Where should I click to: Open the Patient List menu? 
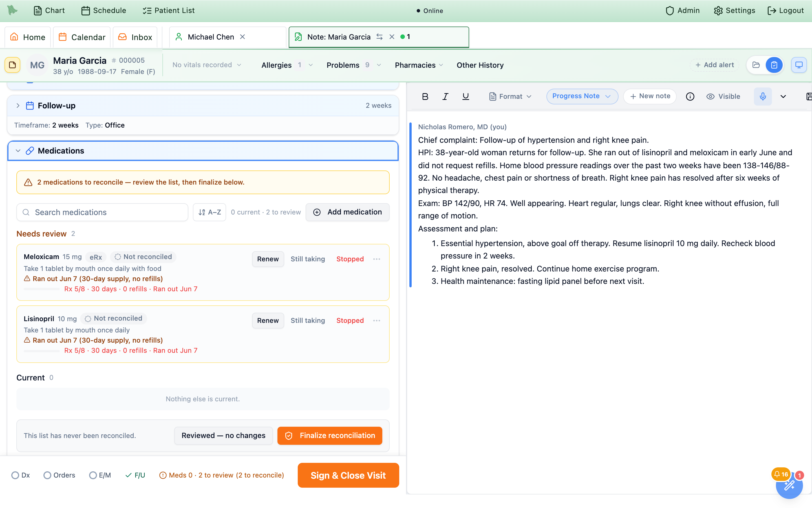168,10
